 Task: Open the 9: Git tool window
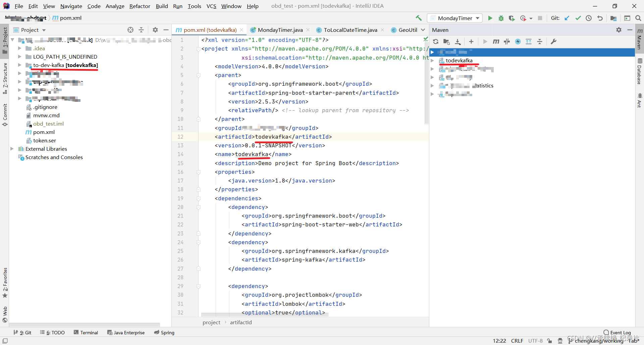pos(22,332)
